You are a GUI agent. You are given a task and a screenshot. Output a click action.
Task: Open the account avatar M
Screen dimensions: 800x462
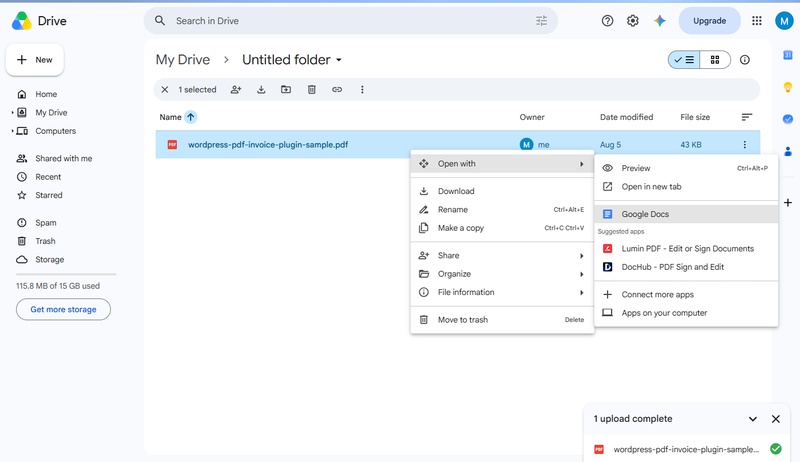pos(784,21)
